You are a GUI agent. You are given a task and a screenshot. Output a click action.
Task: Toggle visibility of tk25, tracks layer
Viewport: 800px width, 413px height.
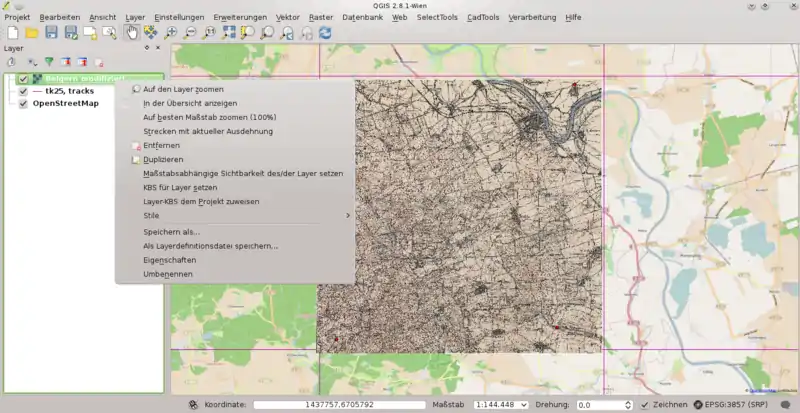point(23,91)
